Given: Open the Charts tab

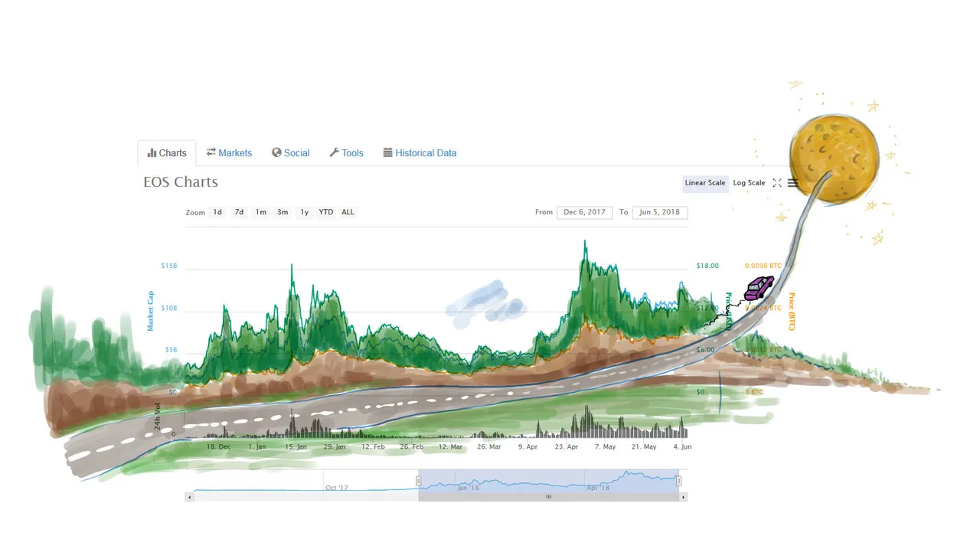Looking at the screenshot, I should 167,153.
